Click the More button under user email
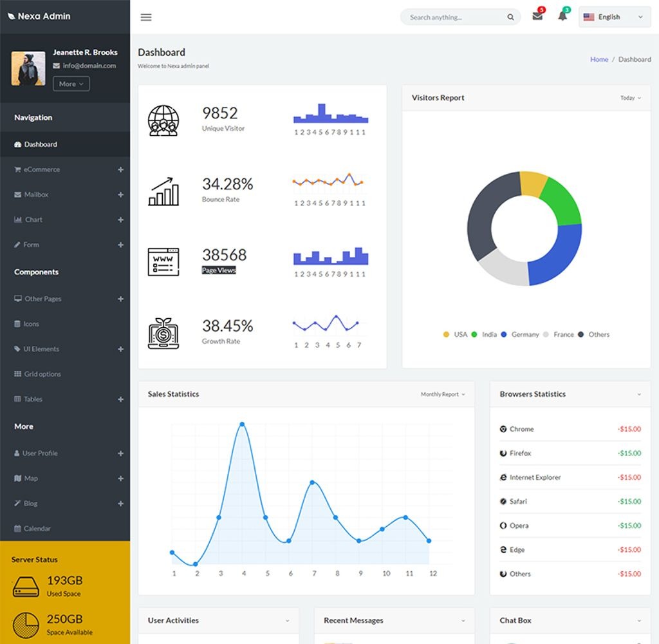This screenshot has height=644, width=659. [x=71, y=84]
